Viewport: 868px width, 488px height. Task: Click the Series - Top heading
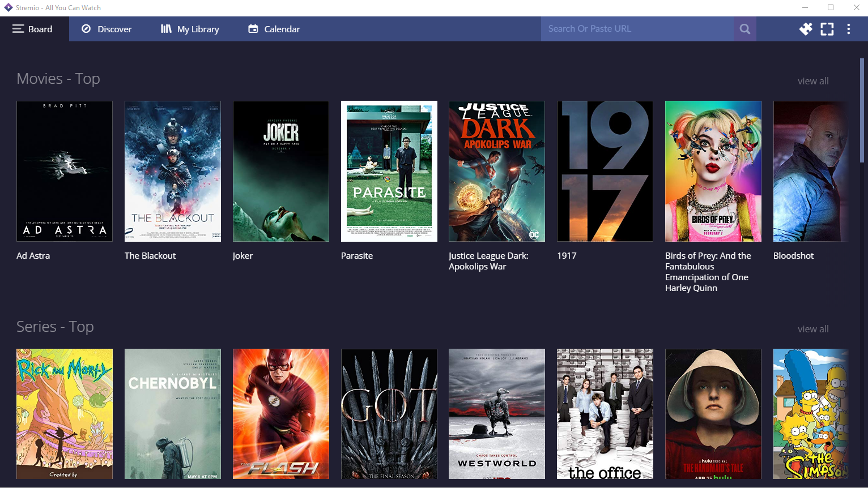point(55,327)
